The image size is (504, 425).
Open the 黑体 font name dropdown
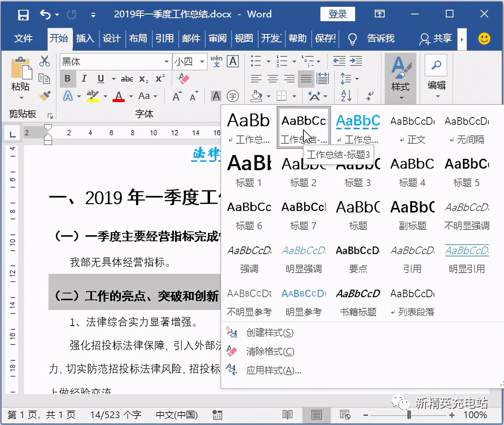coord(166,62)
